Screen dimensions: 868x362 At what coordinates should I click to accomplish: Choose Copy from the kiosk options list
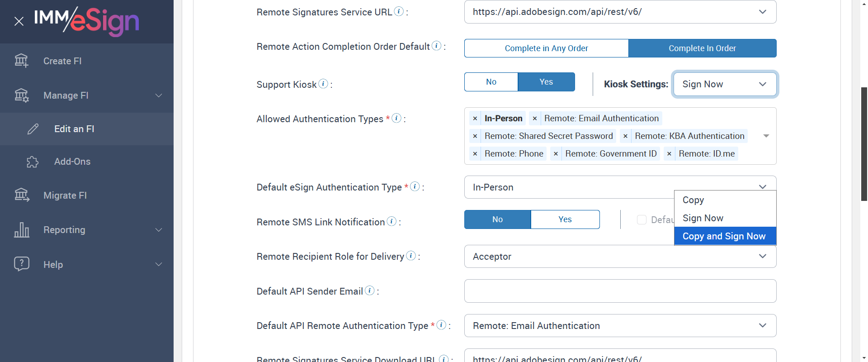click(x=693, y=200)
